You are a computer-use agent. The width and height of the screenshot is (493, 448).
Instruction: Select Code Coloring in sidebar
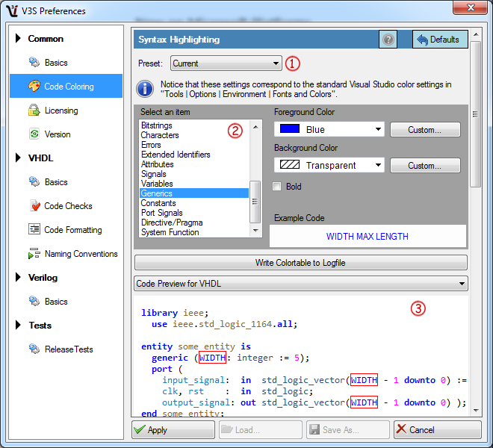(x=66, y=86)
